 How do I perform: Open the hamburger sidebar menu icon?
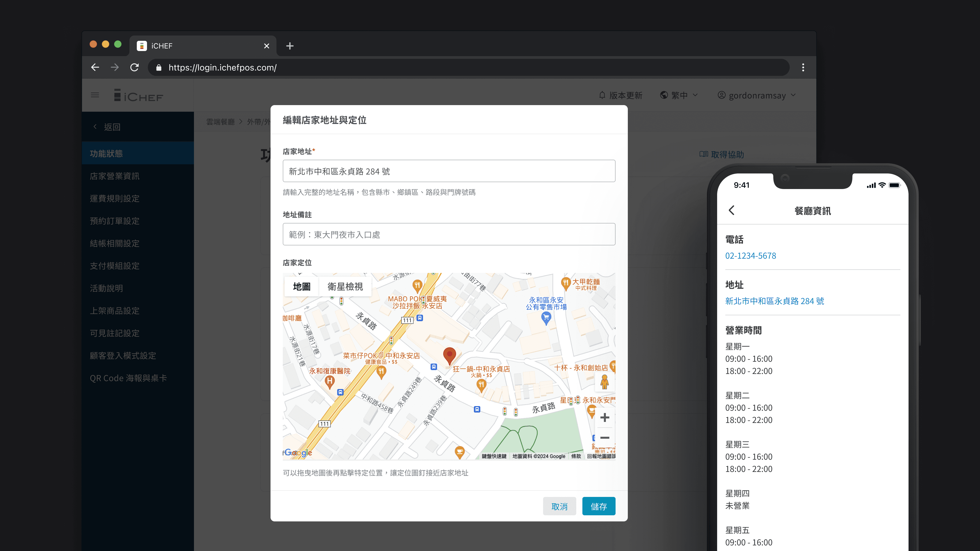95,95
